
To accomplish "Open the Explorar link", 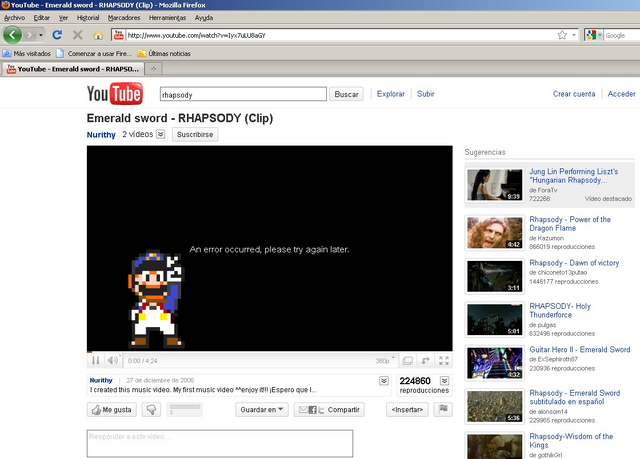I will [x=391, y=94].
